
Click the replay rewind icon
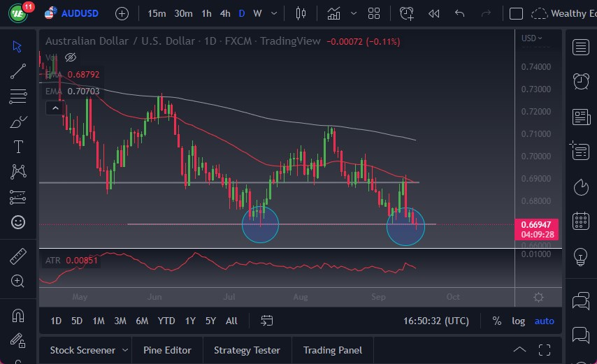pos(433,13)
